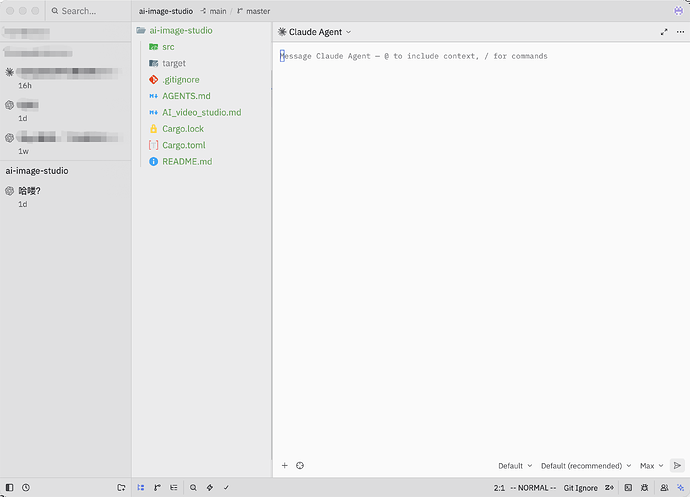The height and width of the screenshot is (497, 690).
Task: Open the thread updated 1w ago
Action: click(x=66, y=144)
